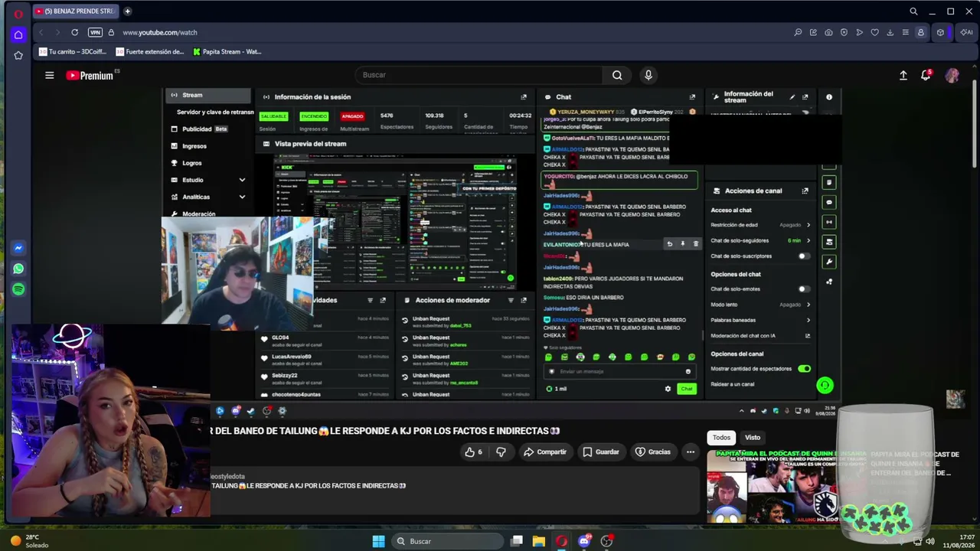Screen dimensions: 980x551
Task: Edit stream info with pencil icon
Action: pos(792,97)
